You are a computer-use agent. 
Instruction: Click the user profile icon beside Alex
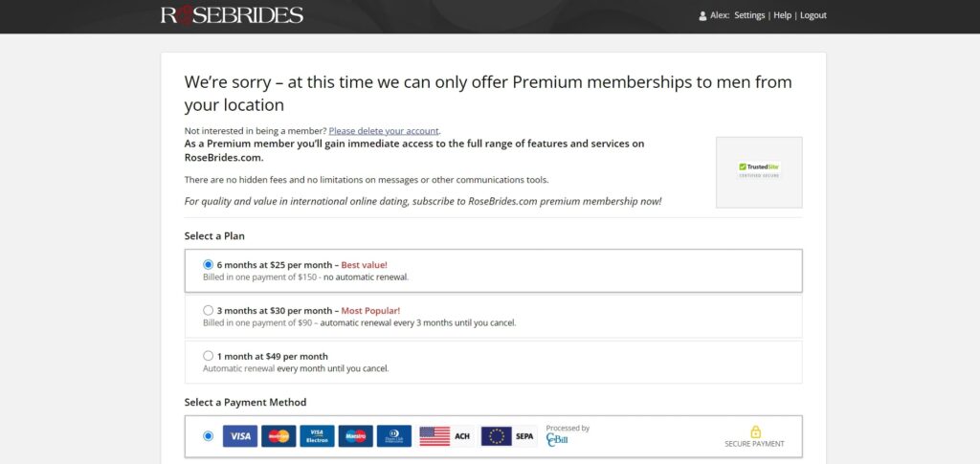[702, 15]
